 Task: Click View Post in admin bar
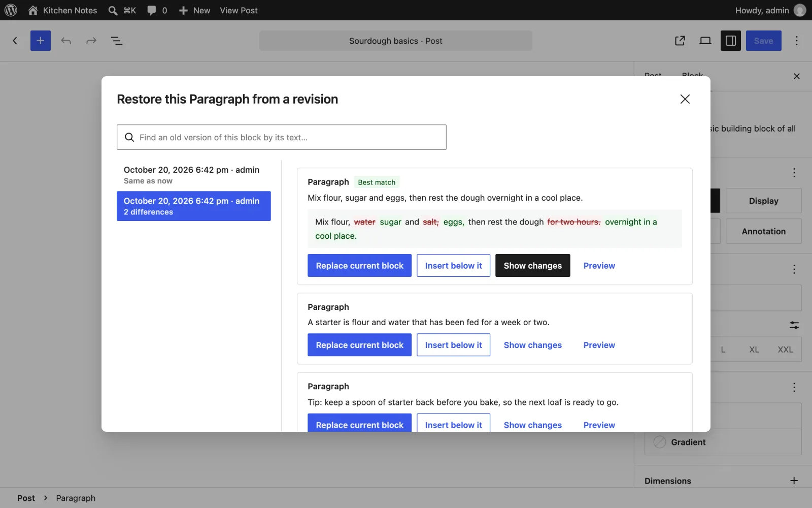(x=239, y=10)
